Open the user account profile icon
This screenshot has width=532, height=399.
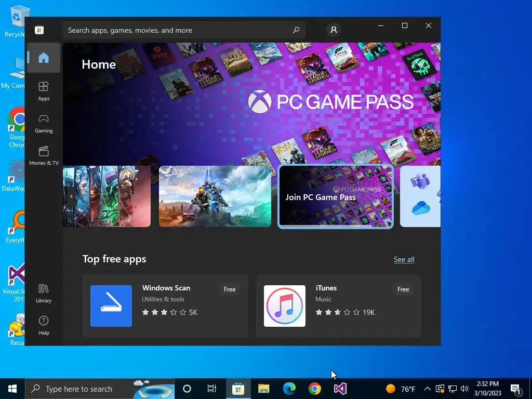click(334, 30)
